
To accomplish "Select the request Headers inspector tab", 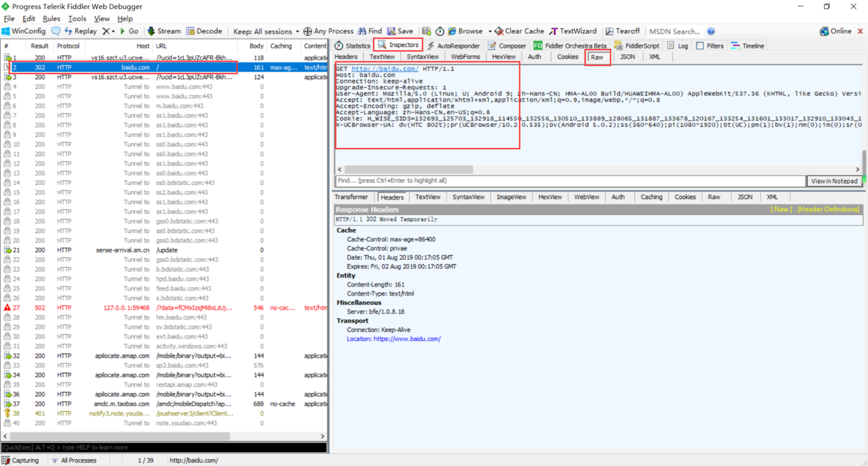I will pyautogui.click(x=346, y=57).
